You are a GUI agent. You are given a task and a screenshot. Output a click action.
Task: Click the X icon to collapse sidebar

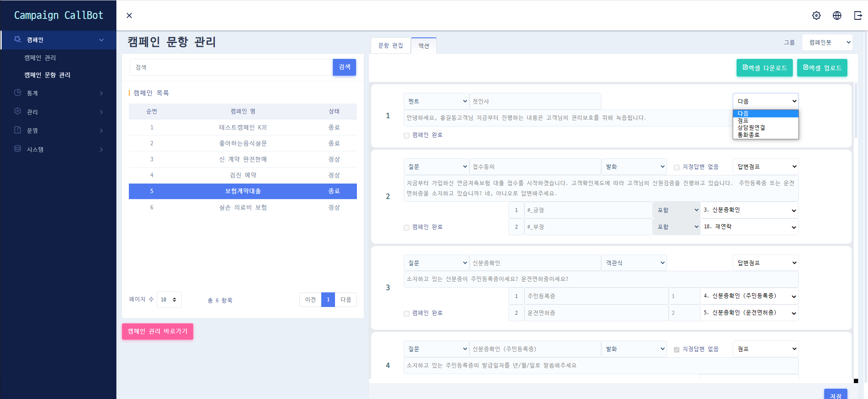tap(129, 15)
